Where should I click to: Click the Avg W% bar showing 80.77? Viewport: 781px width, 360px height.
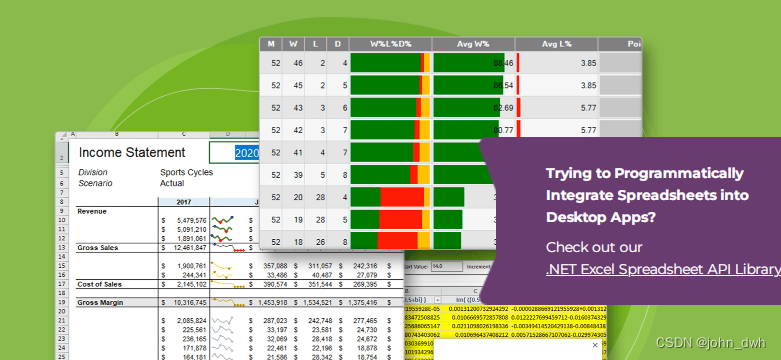click(x=466, y=130)
